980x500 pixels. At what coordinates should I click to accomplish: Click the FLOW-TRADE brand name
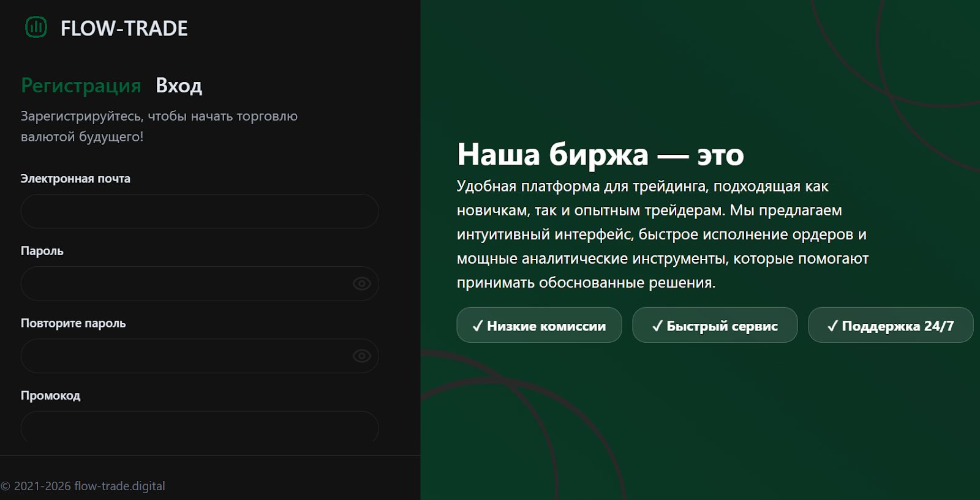click(124, 28)
